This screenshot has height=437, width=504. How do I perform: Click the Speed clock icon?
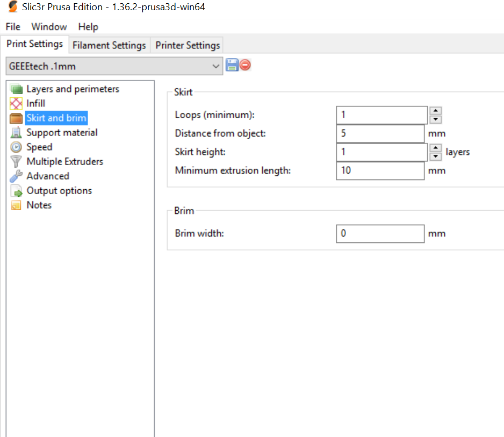pyautogui.click(x=16, y=147)
